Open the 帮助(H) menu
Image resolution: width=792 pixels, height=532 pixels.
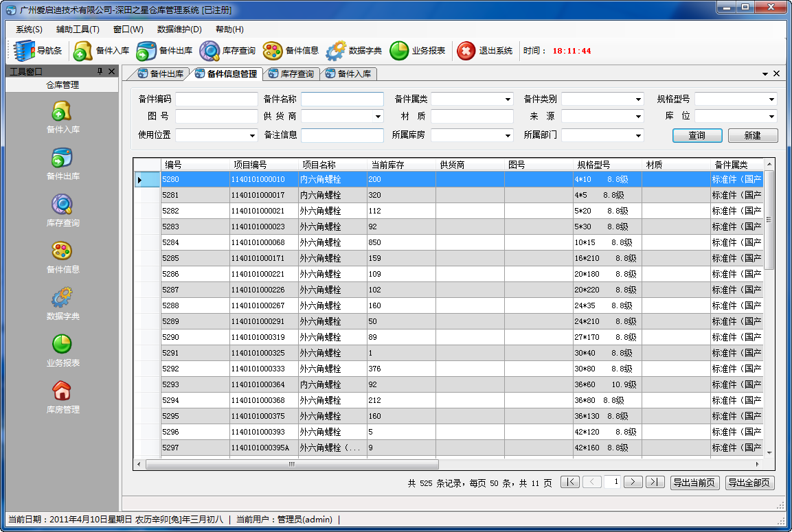tap(230, 30)
